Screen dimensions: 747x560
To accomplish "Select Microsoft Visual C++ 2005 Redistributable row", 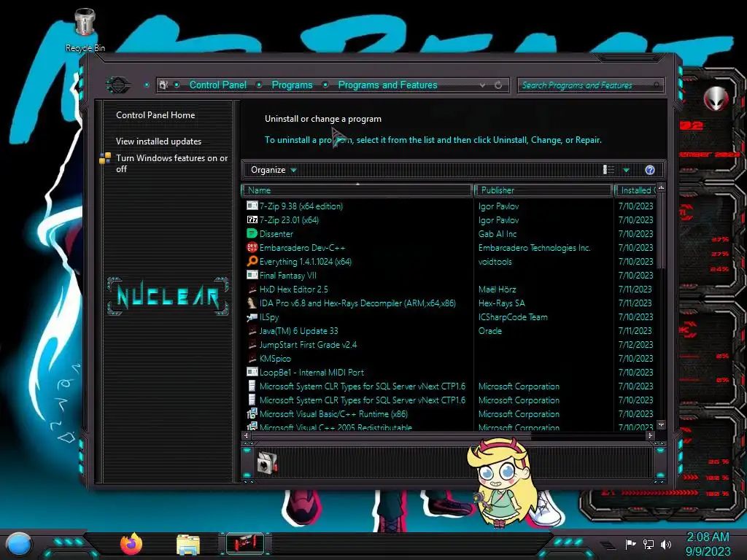I will tap(449, 427).
